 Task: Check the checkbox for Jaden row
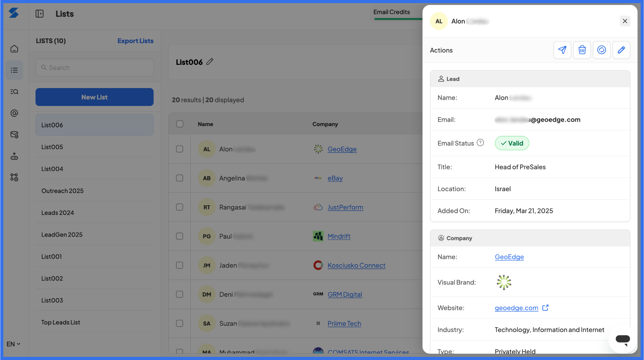click(x=180, y=265)
